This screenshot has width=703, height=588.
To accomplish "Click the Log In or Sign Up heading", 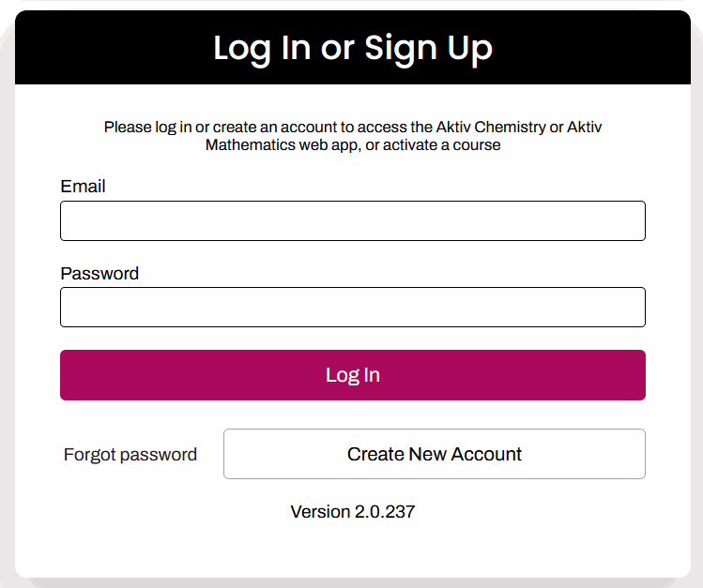I will click(352, 48).
